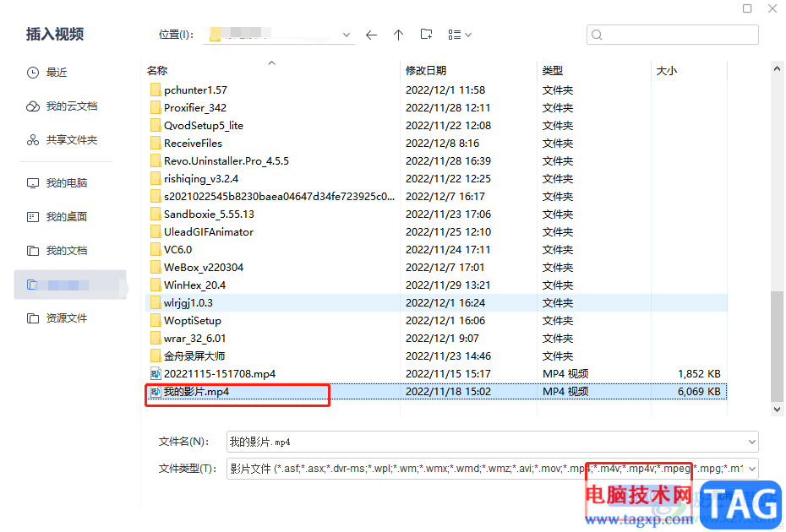Open the Recent (最近) sidebar item
Image resolution: width=786 pixels, height=532 pixels.
tap(56, 73)
